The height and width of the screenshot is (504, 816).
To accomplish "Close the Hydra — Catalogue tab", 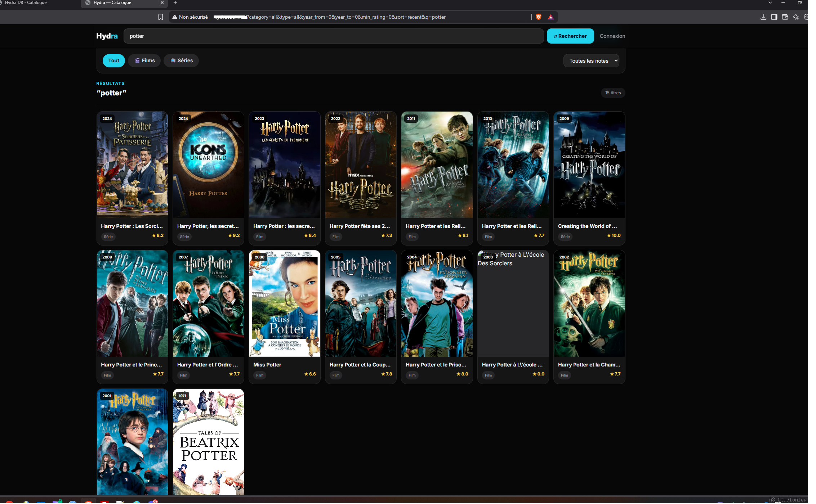I will coord(162,3).
